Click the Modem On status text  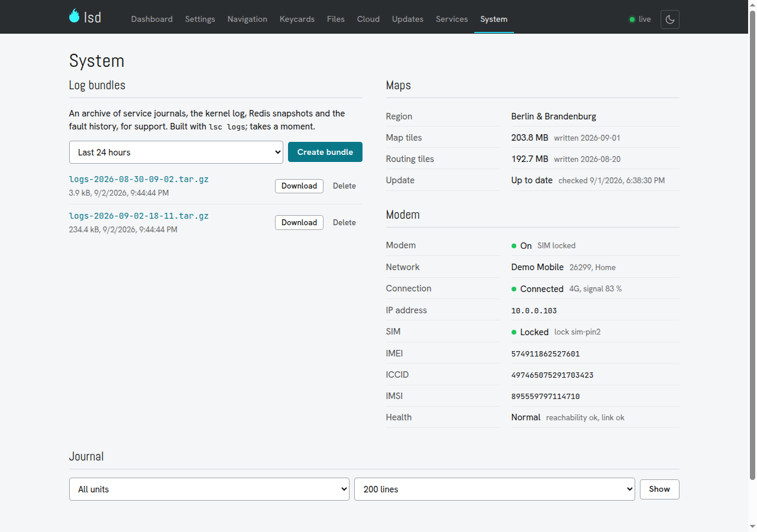pyautogui.click(x=526, y=246)
